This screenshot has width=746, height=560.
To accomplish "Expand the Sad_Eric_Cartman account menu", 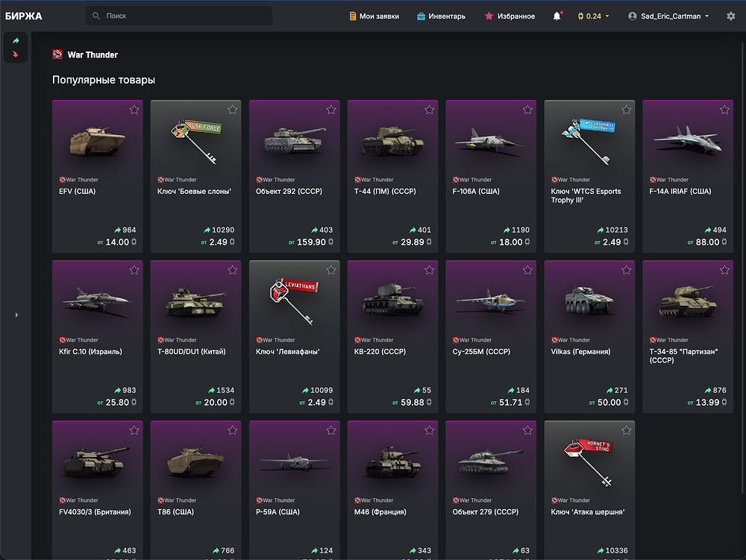I will click(669, 16).
